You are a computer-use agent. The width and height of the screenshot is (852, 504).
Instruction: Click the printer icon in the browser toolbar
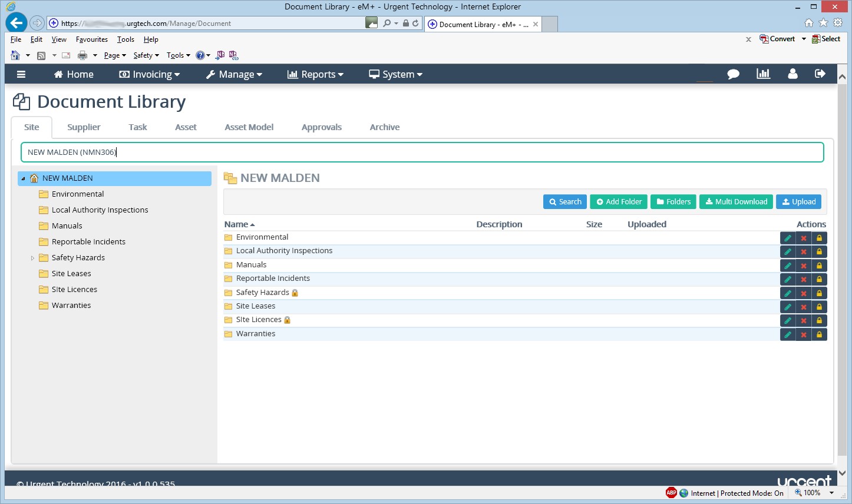pyautogui.click(x=81, y=55)
